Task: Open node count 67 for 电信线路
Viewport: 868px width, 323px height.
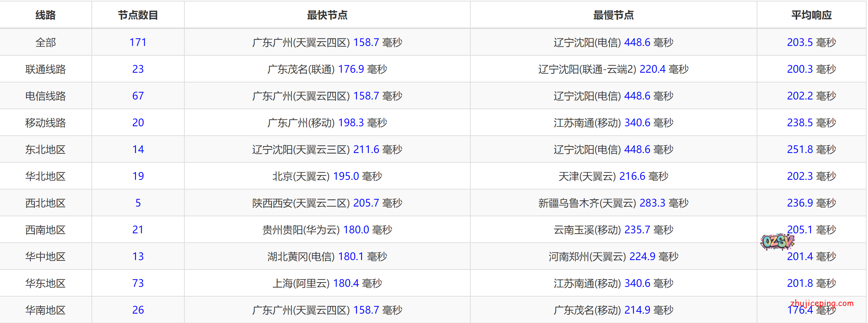Action: click(138, 96)
